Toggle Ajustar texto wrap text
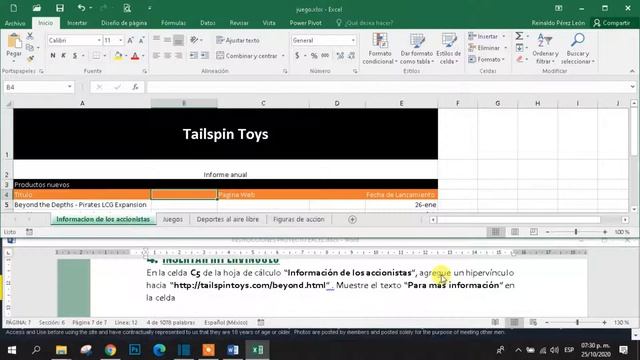 (238, 40)
